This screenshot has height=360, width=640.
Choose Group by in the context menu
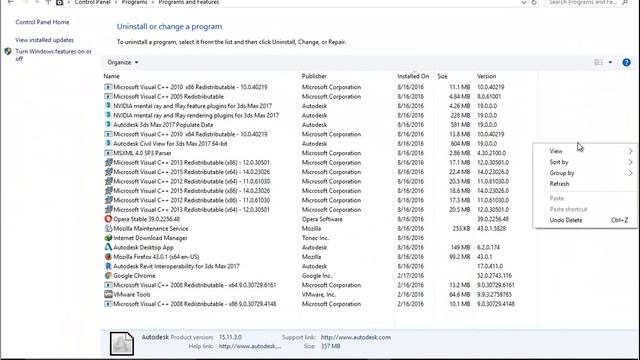click(562, 173)
